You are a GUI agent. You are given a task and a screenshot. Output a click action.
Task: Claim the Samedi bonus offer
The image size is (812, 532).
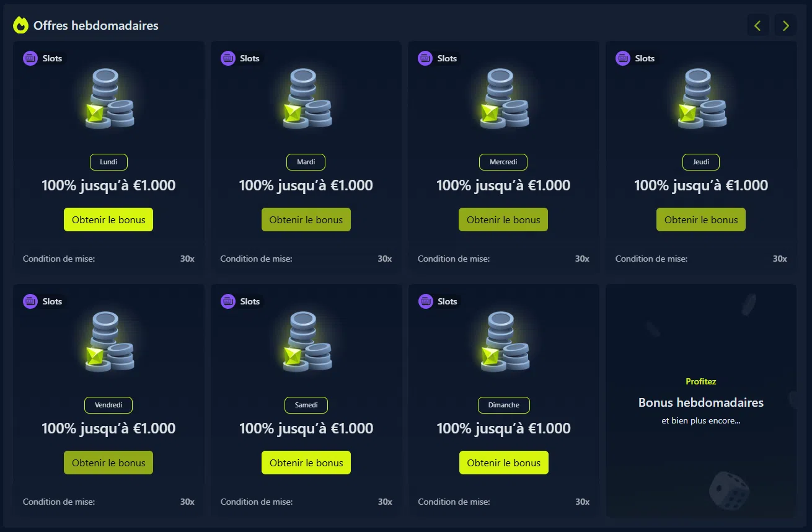pyautogui.click(x=306, y=463)
